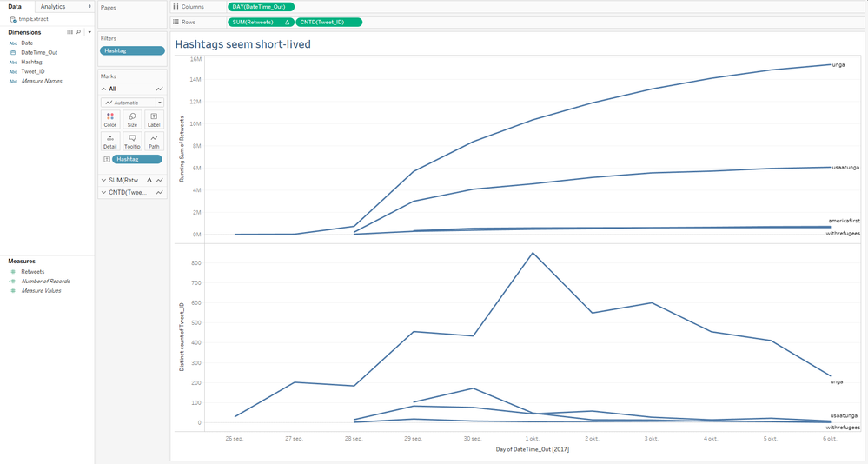Collapse the All marks section
The height and width of the screenshot is (464, 868).
coord(103,89)
